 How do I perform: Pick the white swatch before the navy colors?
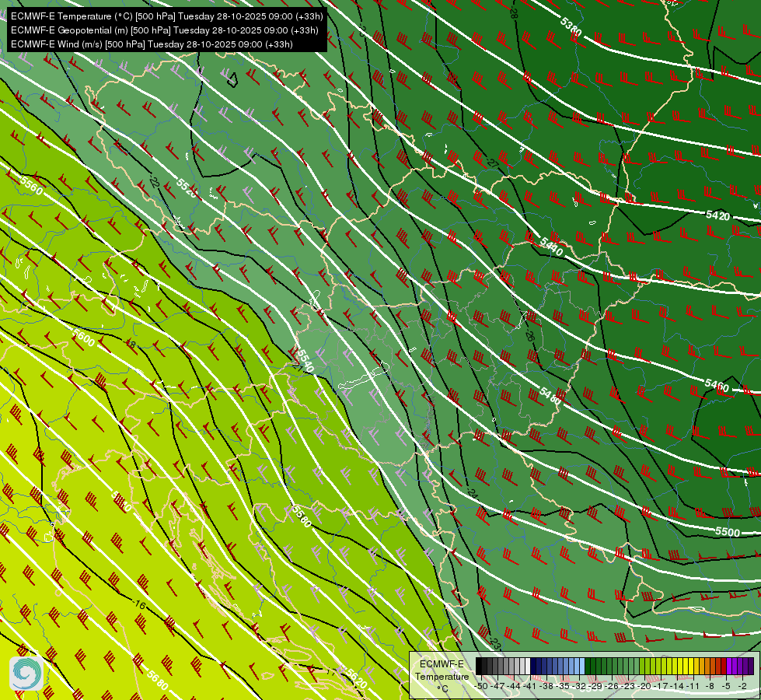[x=528, y=666]
